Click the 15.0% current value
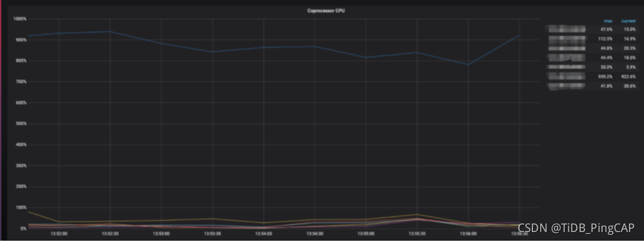 tap(630, 30)
